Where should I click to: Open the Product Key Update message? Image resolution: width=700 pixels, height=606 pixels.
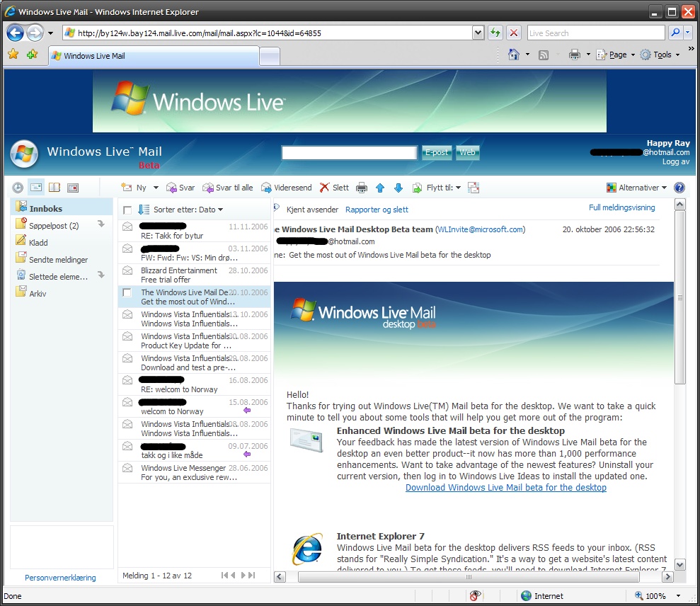tap(194, 341)
